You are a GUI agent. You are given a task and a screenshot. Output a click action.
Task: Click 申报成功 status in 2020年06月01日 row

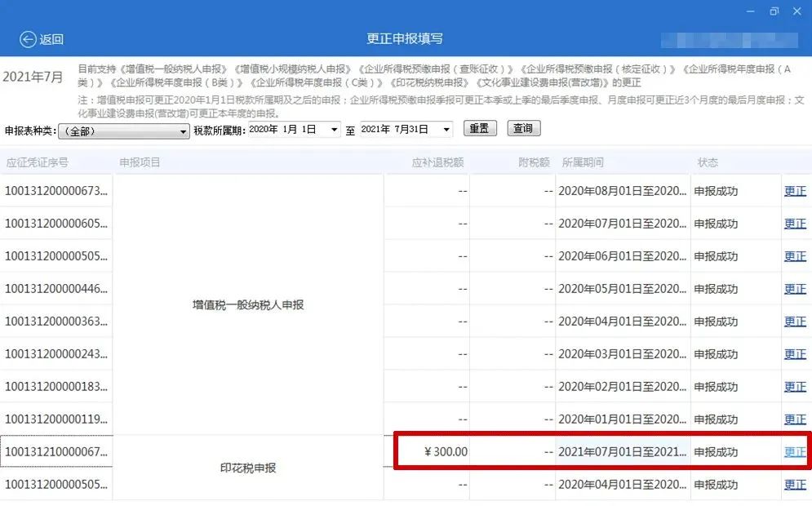[717, 256]
